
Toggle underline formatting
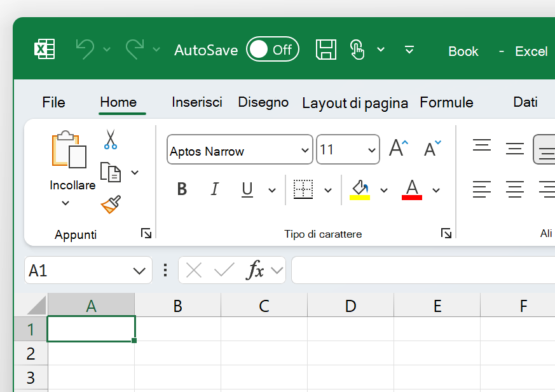click(x=247, y=189)
